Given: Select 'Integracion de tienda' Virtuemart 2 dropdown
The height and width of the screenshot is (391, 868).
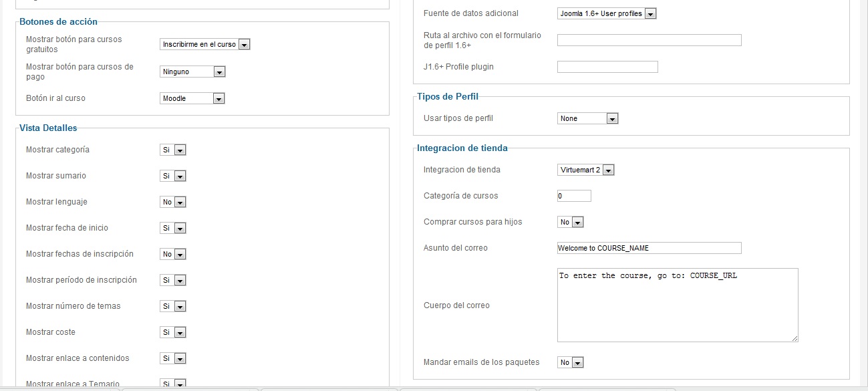Looking at the screenshot, I should click(x=585, y=170).
